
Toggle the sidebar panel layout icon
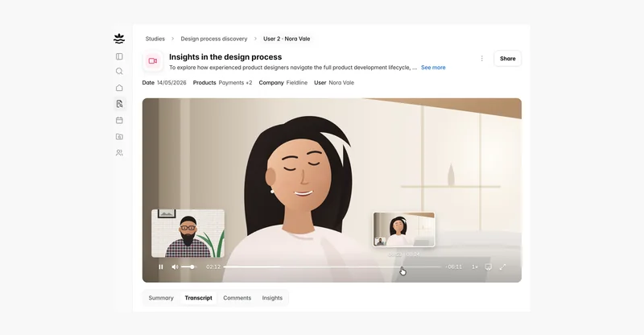(x=119, y=56)
